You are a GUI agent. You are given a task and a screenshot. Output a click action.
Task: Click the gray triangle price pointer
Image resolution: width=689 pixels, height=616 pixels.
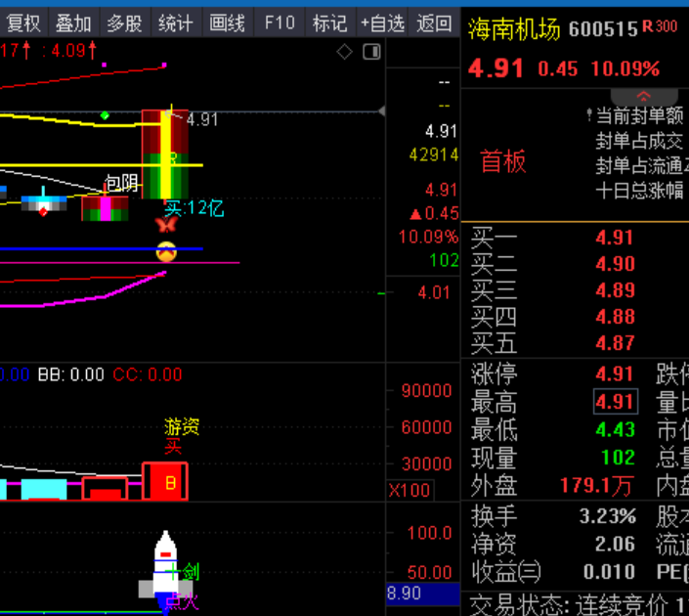point(382,111)
